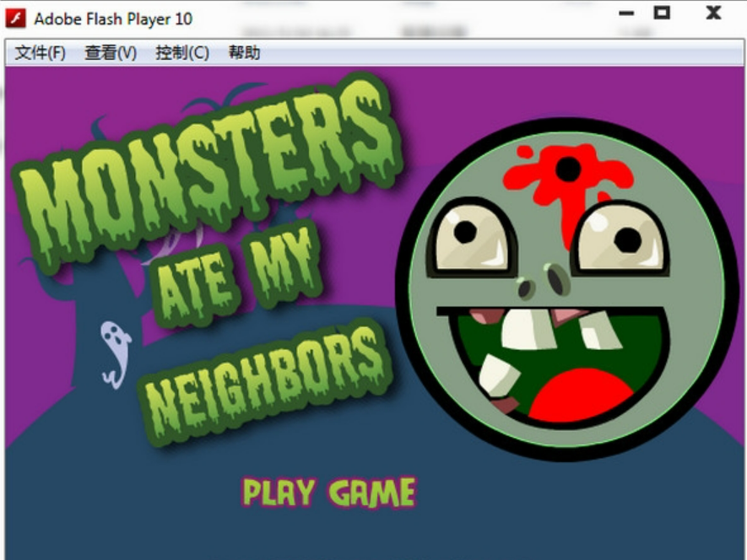Screen dimensions: 747x560
Task: Open the 控制(C) menu
Action: pyautogui.click(x=182, y=52)
